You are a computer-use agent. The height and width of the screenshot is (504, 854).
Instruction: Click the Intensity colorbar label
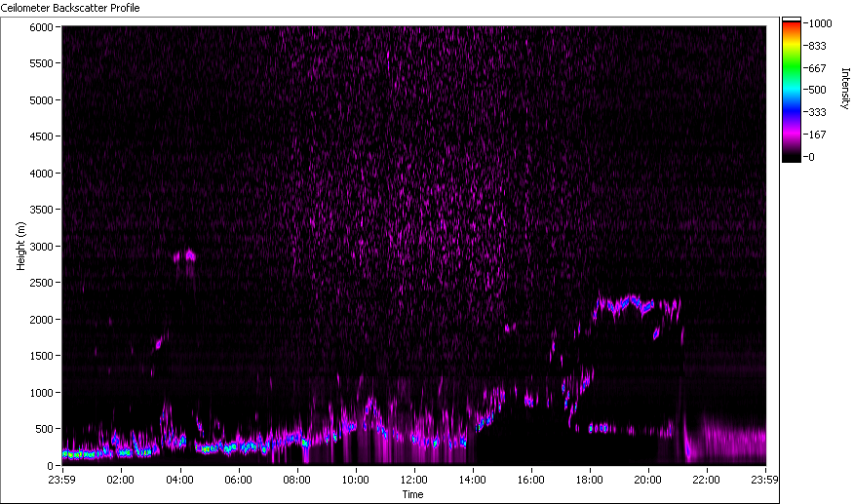[x=845, y=89]
